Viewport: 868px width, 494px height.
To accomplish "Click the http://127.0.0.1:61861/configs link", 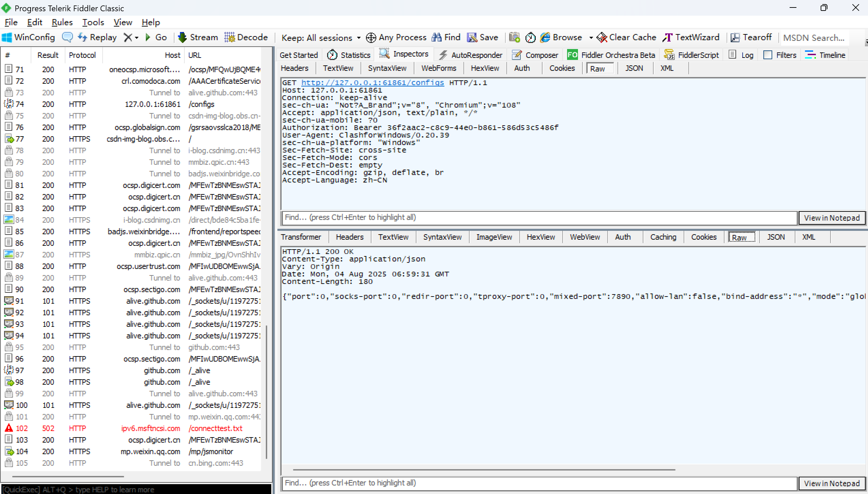I will coord(372,83).
